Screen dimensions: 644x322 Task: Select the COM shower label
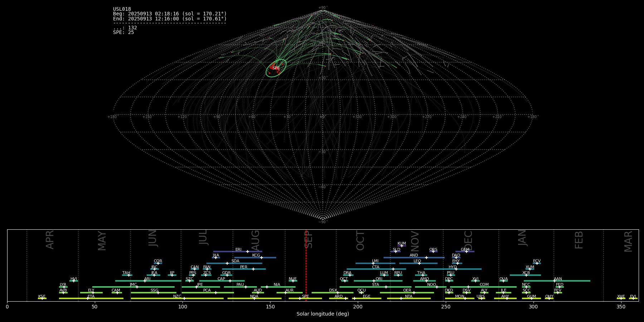point(484,285)
